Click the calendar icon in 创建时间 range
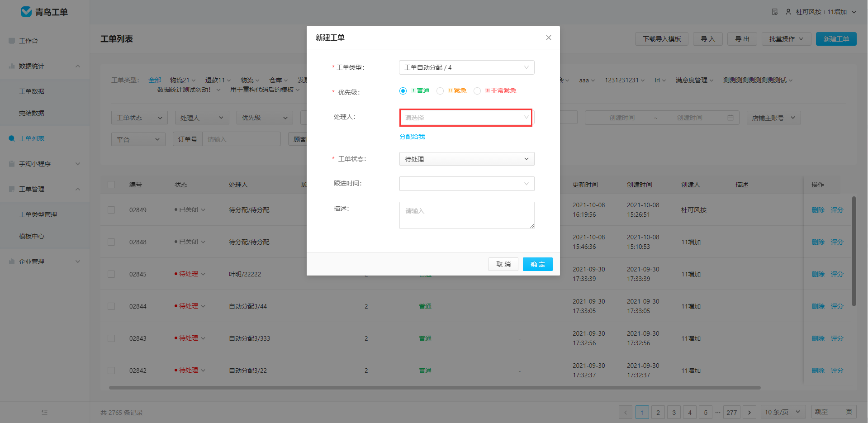868x423 pixels. tap(730, 118)
